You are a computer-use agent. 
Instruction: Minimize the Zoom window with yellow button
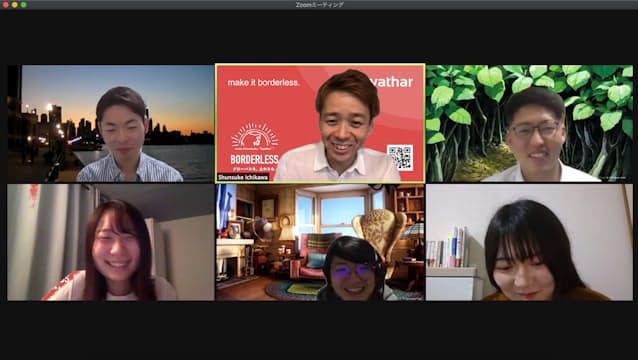(15, 5)
